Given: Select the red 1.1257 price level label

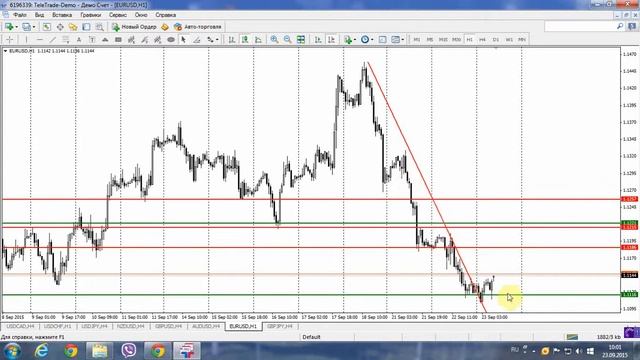Looking at the screenshot, I should [x=629, y=199].
